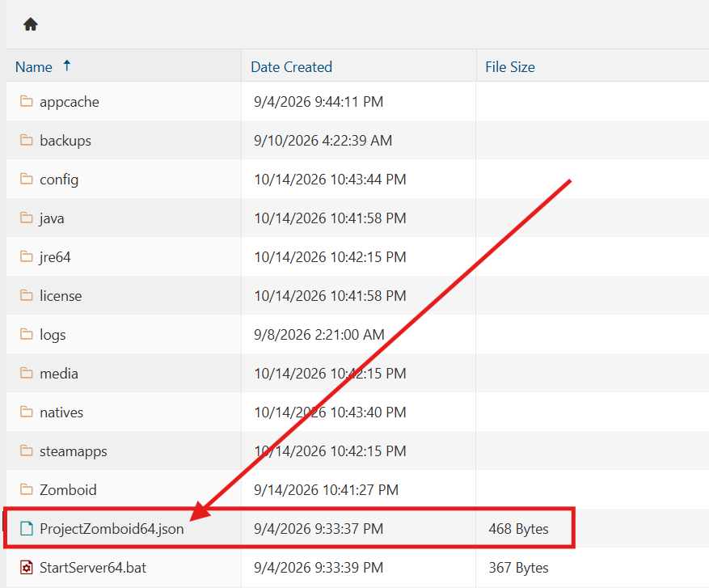Open the natives folder
Image resolution: width=709 pixels, height=588 pixels.
click(61, 412)
